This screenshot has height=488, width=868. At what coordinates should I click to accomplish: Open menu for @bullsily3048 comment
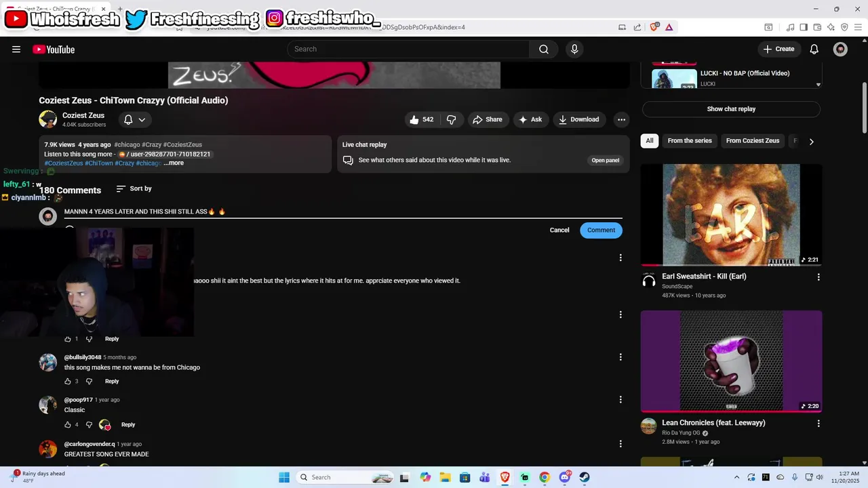(x=620, y=357)
